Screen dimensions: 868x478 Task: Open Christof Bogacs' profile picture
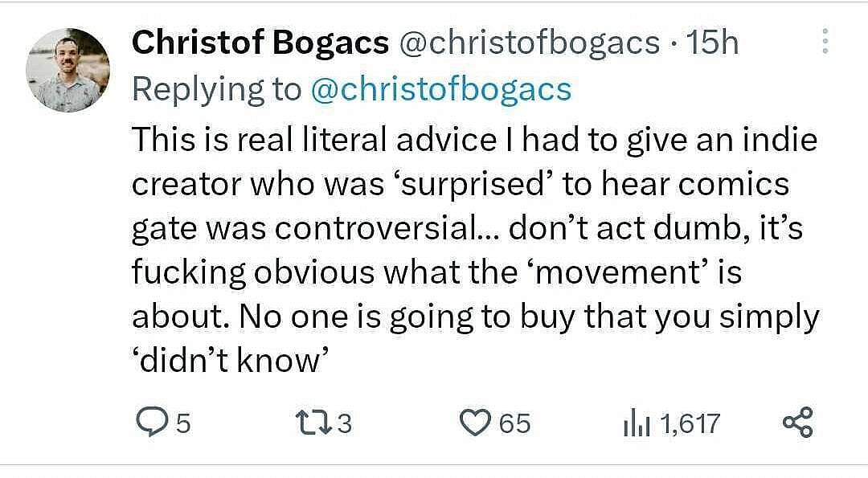[68, 70]
